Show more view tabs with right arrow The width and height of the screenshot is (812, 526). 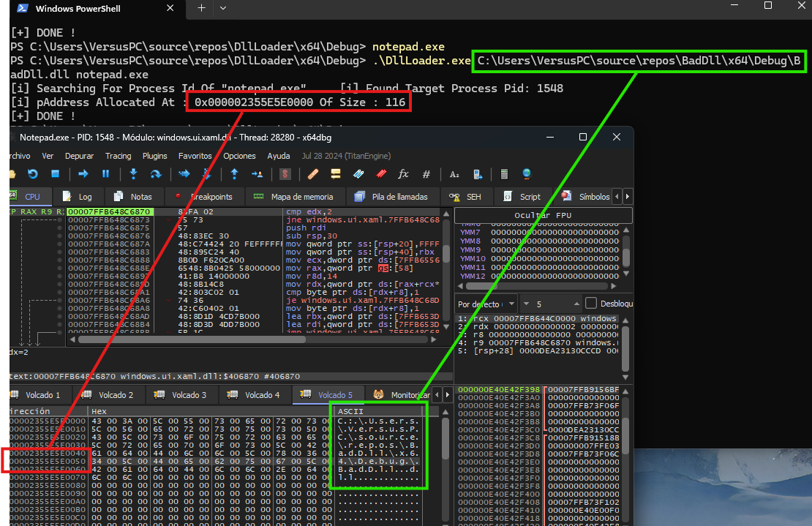(628, 197)
